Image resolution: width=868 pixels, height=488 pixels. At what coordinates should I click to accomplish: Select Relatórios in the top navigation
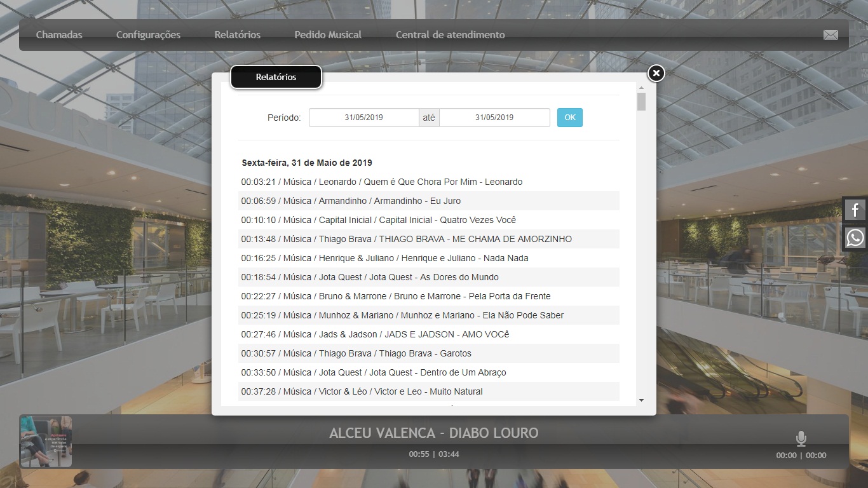click(237, 35)
